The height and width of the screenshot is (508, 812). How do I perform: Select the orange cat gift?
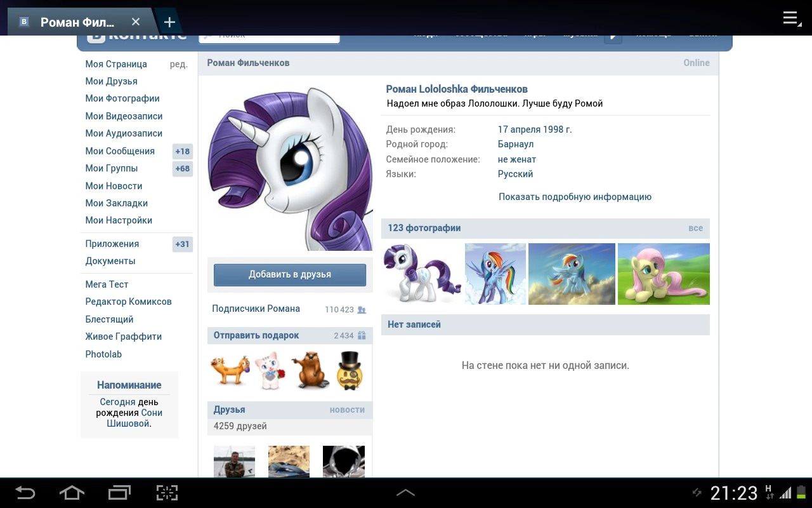pos(230,370)
